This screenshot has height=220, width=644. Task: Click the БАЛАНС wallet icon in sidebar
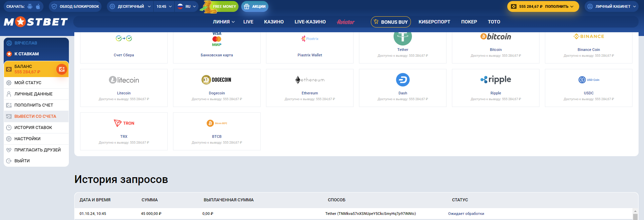pyautogui.click(x=9, y=69)
